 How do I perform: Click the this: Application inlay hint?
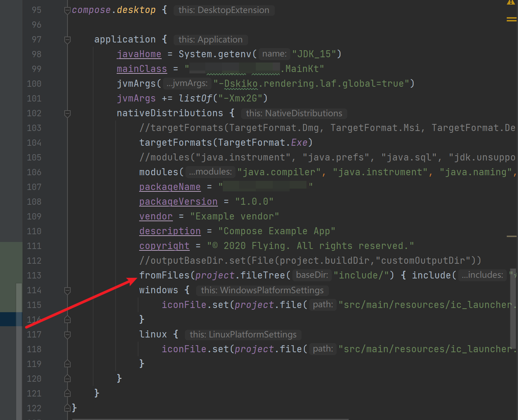211,39
